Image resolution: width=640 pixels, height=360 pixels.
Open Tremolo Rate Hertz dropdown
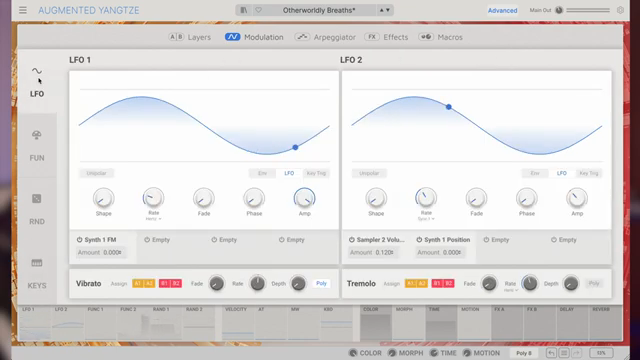click(511, 290)
